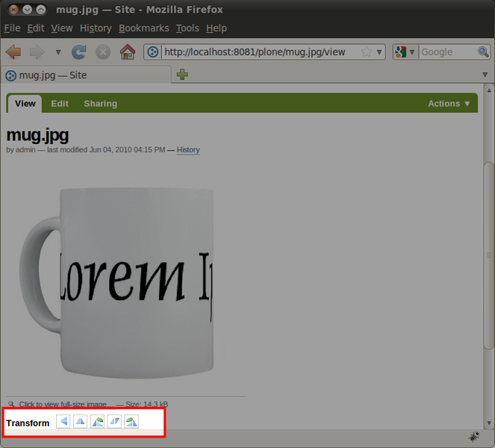This screenshot has height=448, width=495.
Task: Switch to the Edit tab
Action: click(x=60, y=104)
